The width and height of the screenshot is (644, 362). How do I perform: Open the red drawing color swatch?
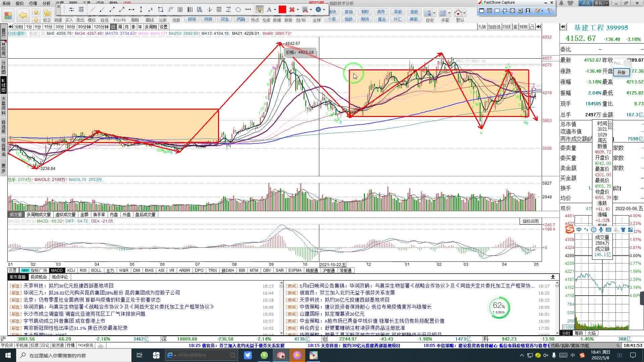[282, 10]
